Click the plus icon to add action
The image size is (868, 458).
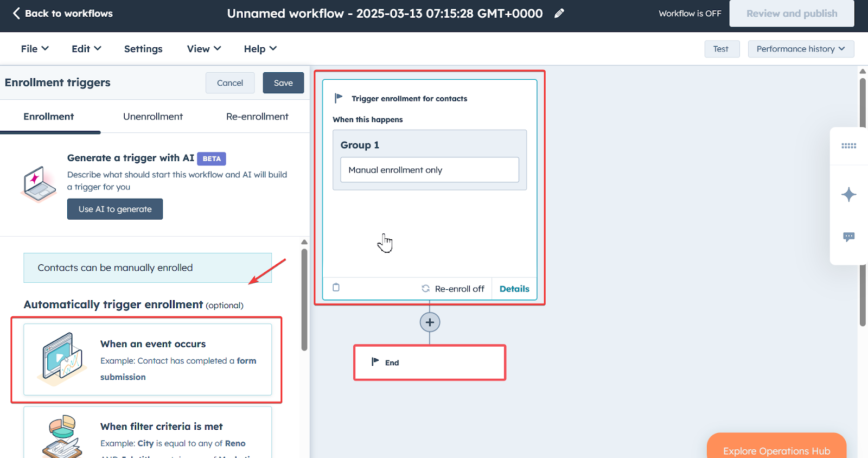click(430, 322)
